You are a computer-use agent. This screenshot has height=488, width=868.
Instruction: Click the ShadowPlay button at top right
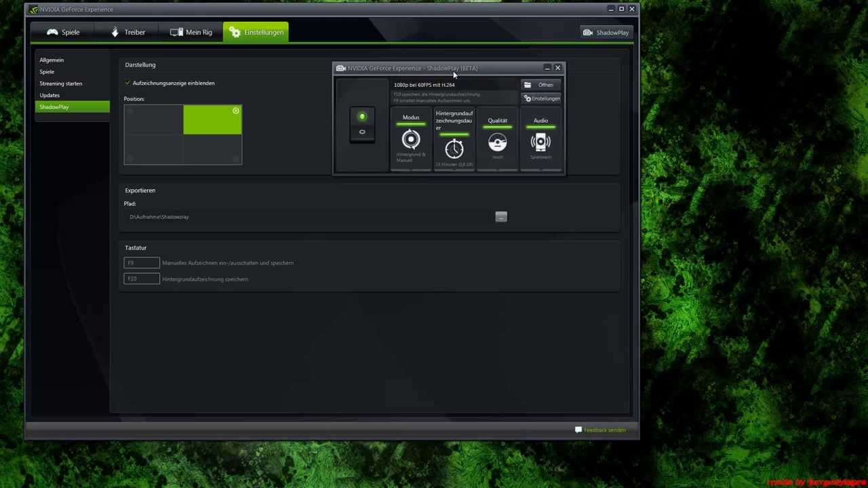tap(606, 33)
